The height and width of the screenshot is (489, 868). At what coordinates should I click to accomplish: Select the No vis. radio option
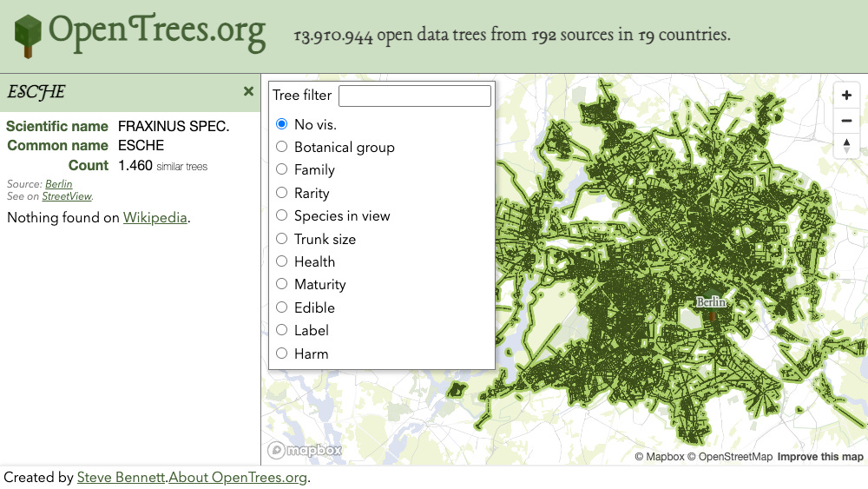[282, 124]
